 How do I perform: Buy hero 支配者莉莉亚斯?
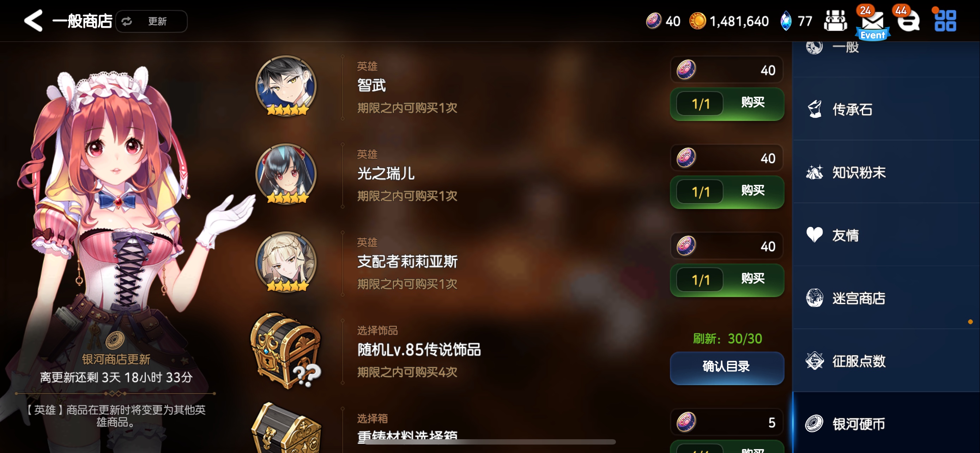point(727,280)
